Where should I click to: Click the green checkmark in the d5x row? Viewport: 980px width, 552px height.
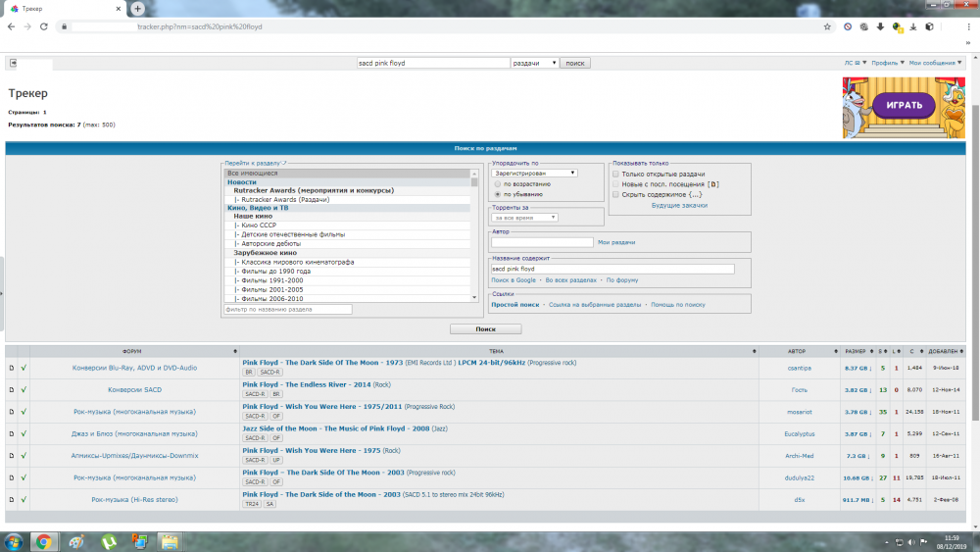24,499
